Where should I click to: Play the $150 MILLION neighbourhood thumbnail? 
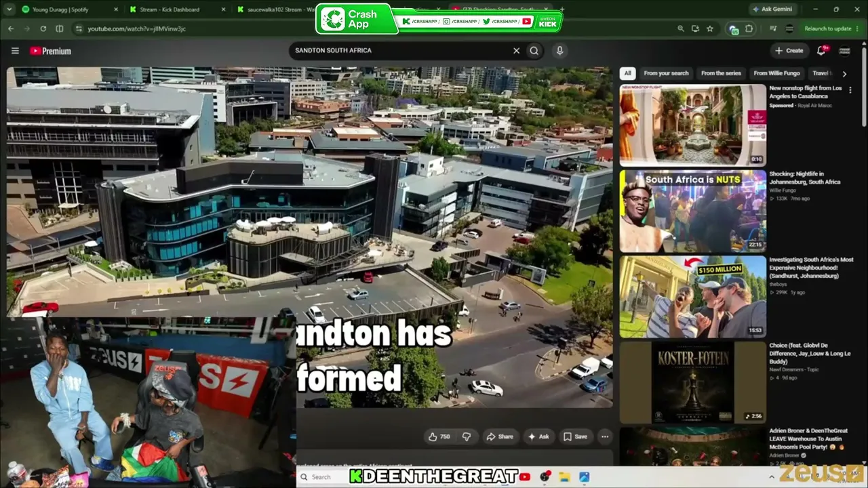click(692, 297)
